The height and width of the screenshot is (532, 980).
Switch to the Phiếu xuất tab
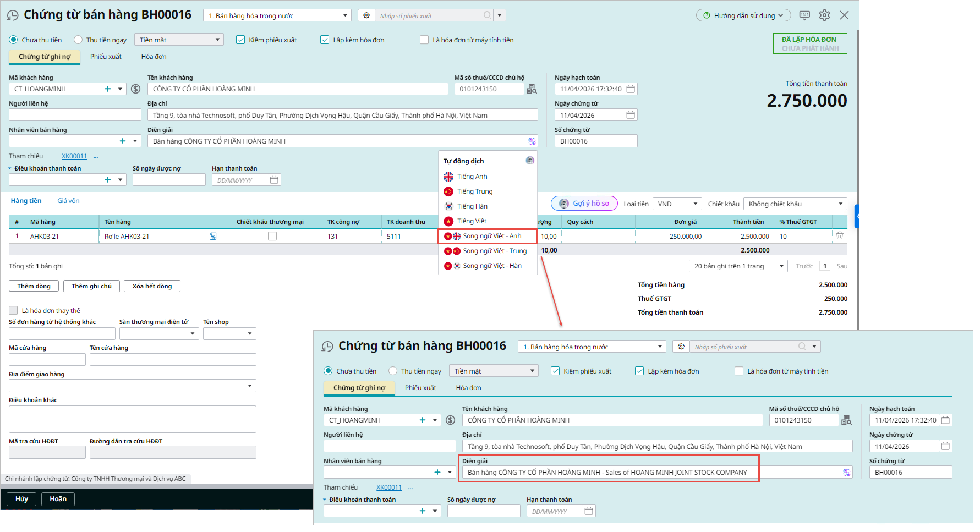click(106, 57)
